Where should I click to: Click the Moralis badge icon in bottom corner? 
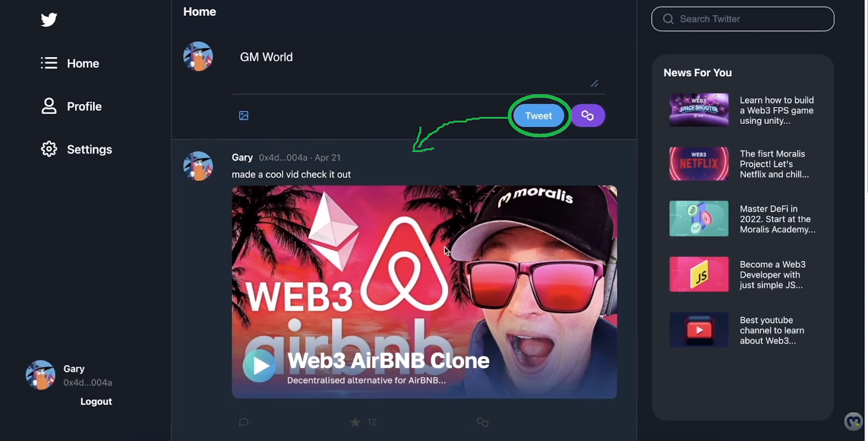853,421
